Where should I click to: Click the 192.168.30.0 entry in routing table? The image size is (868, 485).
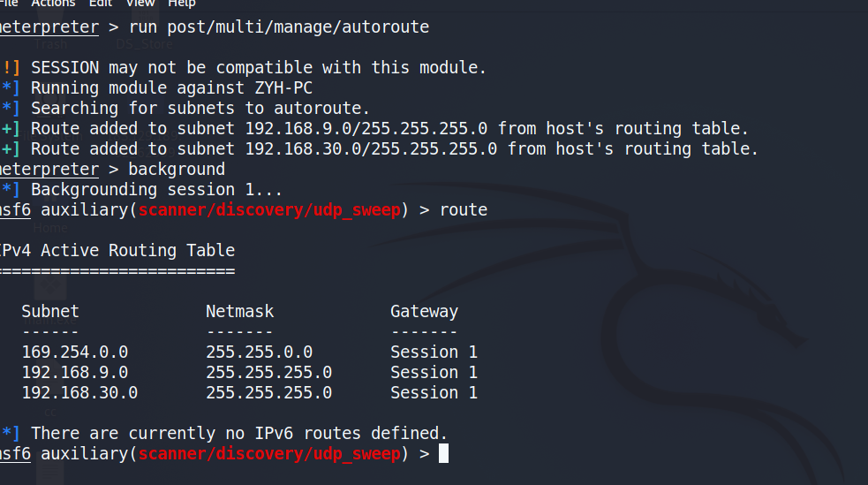(x=79, y=392)
